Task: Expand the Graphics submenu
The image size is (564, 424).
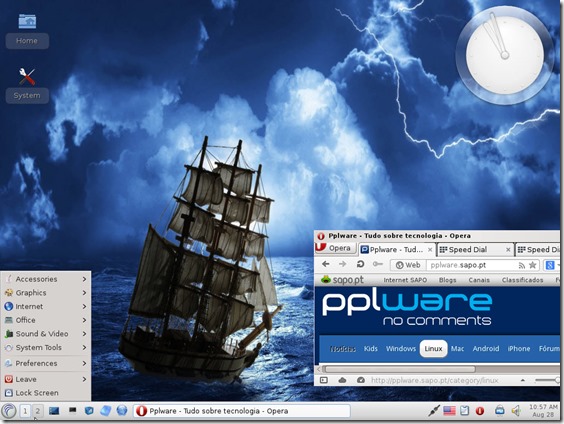Action: [x=45, y=293]
